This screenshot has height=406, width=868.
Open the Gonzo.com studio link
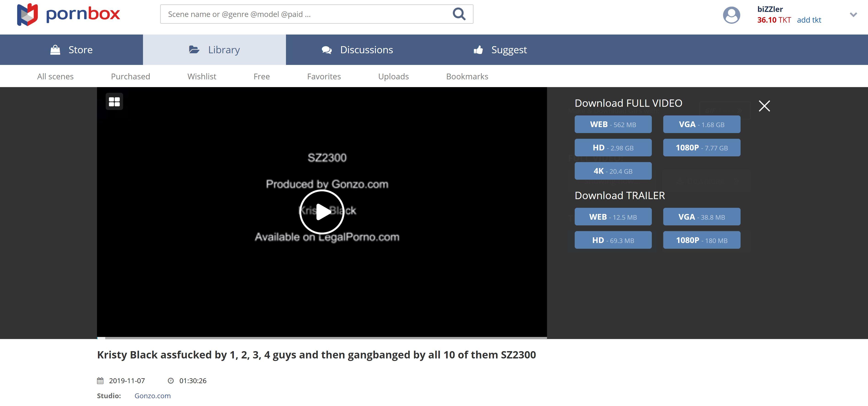click(x=152, y=396)
